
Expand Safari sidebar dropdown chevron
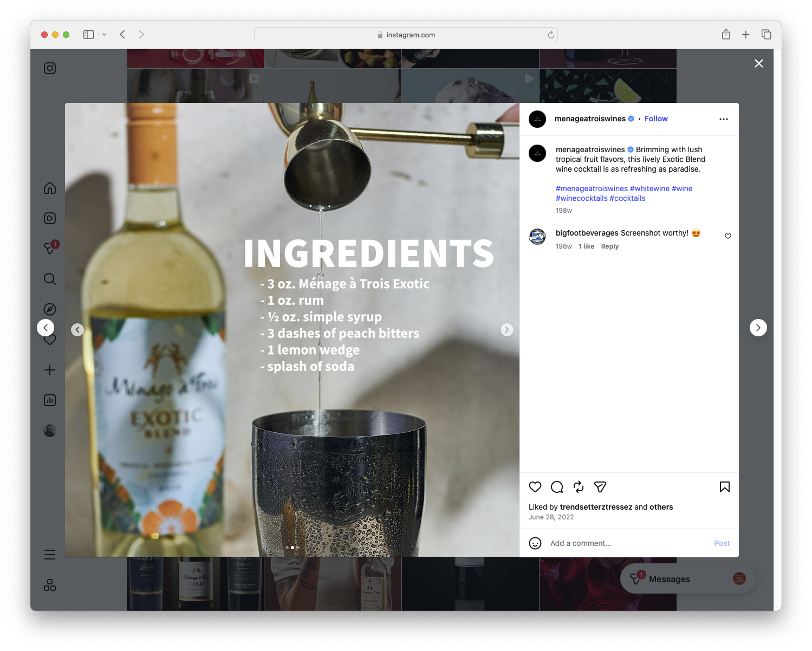click(x=105, y=35)
